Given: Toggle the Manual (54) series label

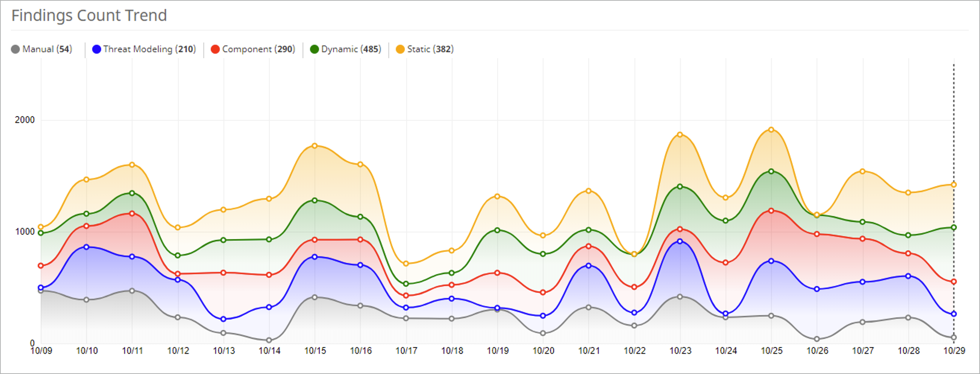Looking at the screenshot, I should pos(47,49).
